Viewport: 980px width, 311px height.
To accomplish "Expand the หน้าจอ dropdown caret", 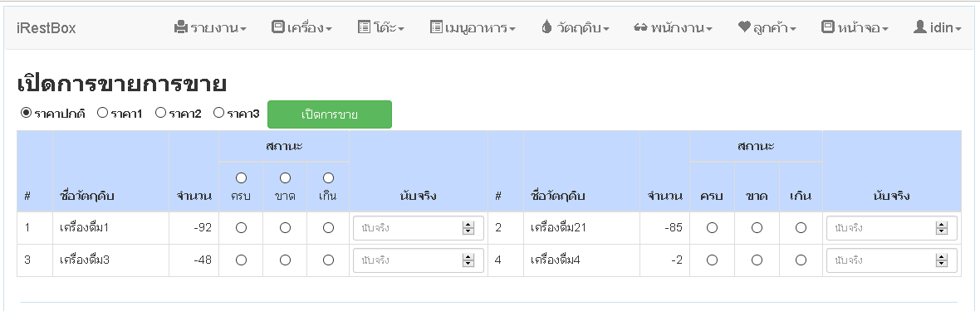I will (x=885, y=29).
